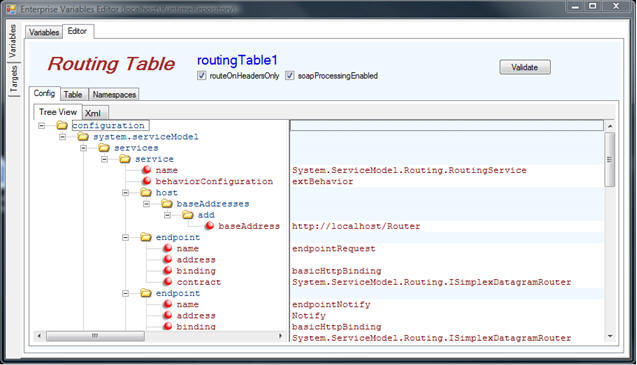The image size is (637, 365).
Task: Click the Validate button
Action: 525,67
